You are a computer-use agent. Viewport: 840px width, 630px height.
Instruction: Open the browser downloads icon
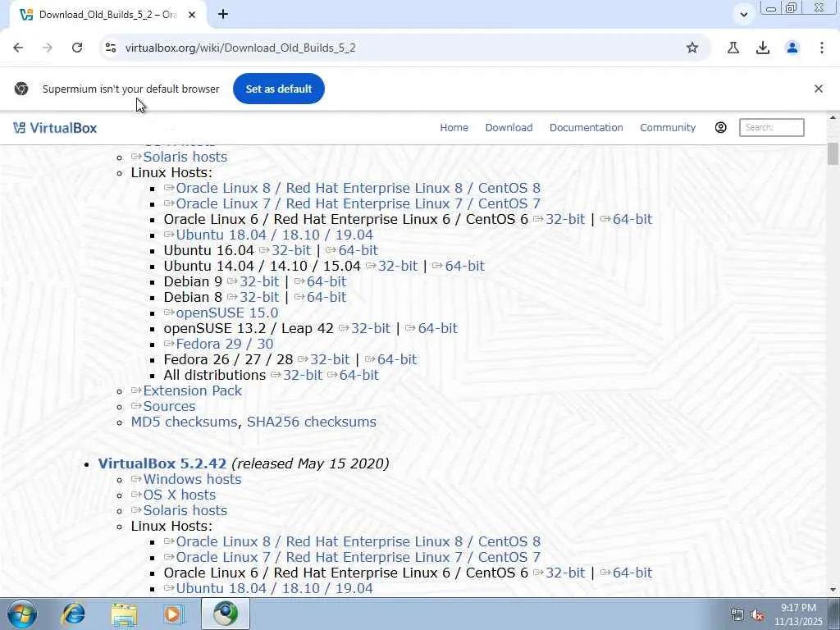click(x=763, y=48)
